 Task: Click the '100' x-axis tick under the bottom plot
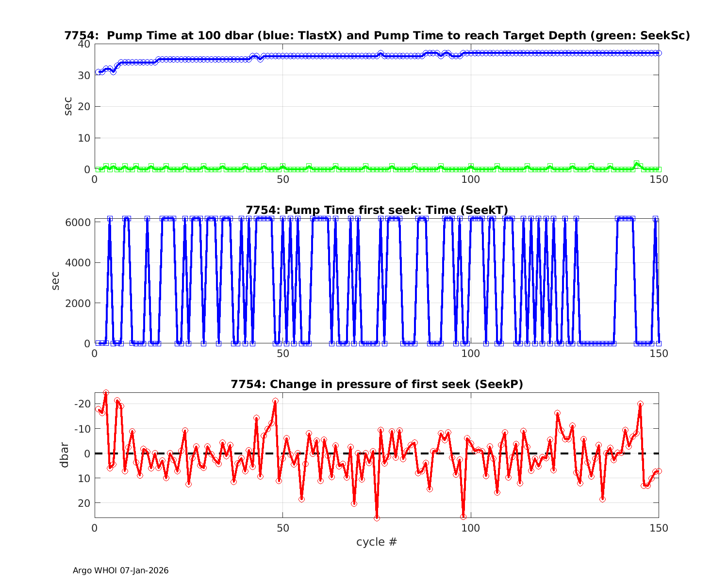click(x=470, y=528)
